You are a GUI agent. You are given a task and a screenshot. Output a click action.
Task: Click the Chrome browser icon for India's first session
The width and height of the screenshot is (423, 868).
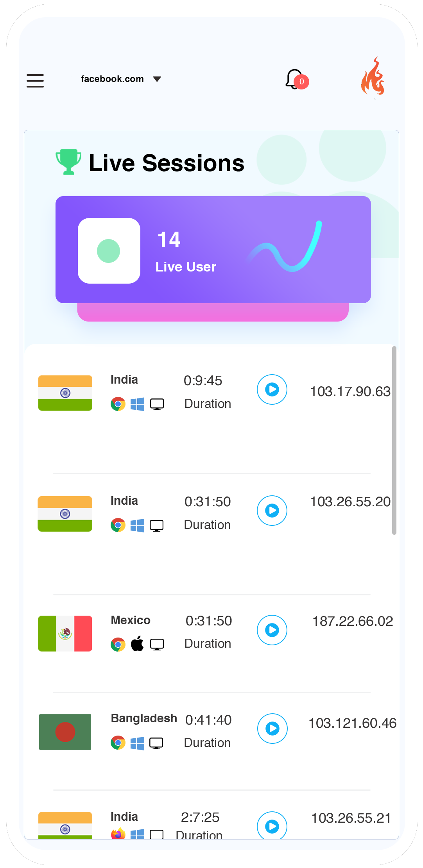point(117,404)
